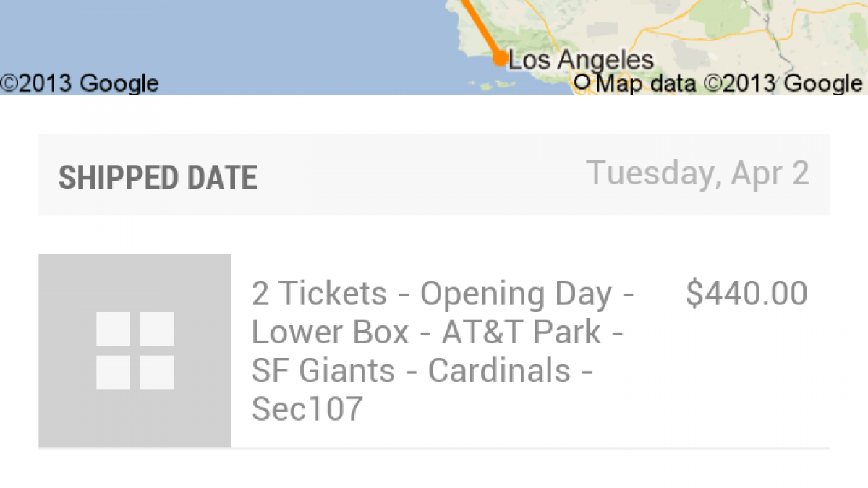This screenshot has width=868, height=488.
Task: Click the $440.00 price
Action: (x=746, y=294)
